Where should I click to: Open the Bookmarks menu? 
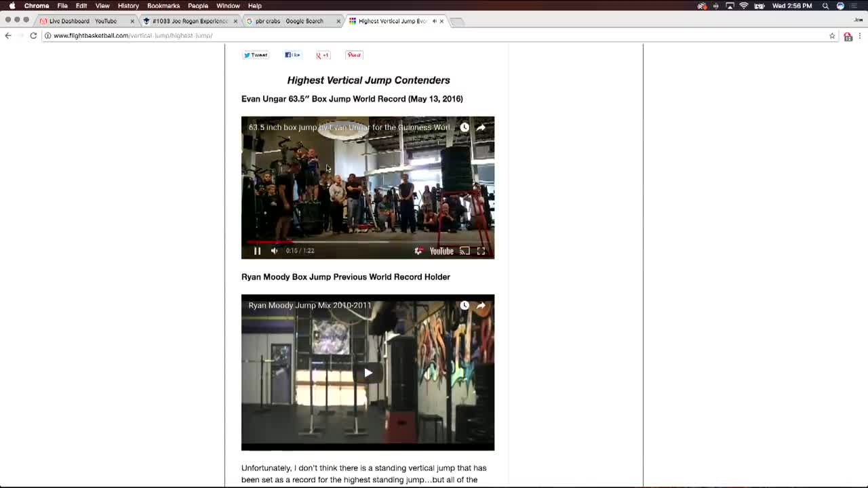pyautogui.click(x=163, y=5)
